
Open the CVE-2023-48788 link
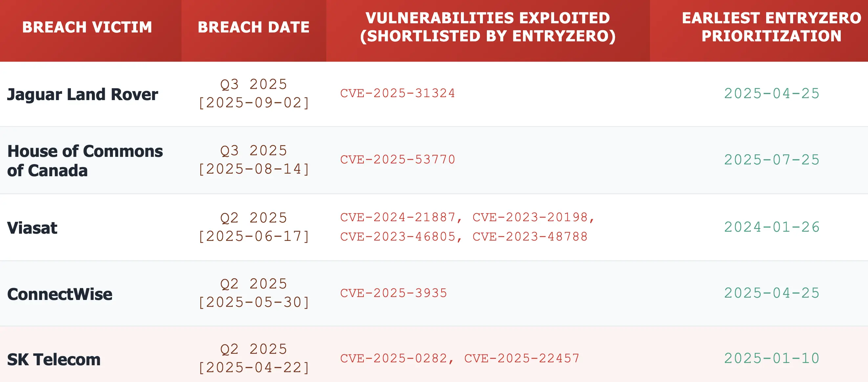tap(530, 237)
